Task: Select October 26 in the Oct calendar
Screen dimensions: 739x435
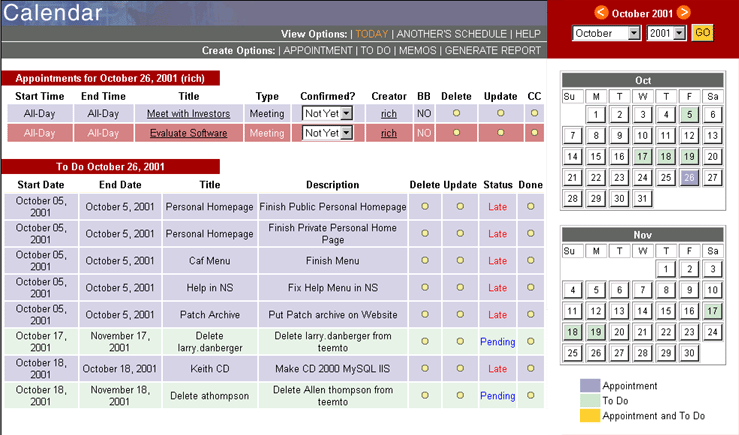Action: click(x=689, y=177)
